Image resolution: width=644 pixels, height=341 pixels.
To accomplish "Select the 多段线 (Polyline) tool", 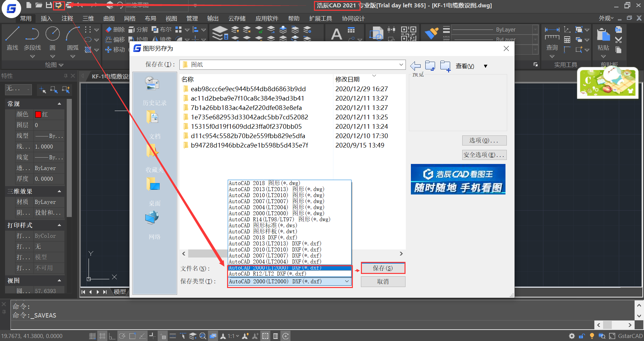I will pyautogui.click(x=32, y=39).
